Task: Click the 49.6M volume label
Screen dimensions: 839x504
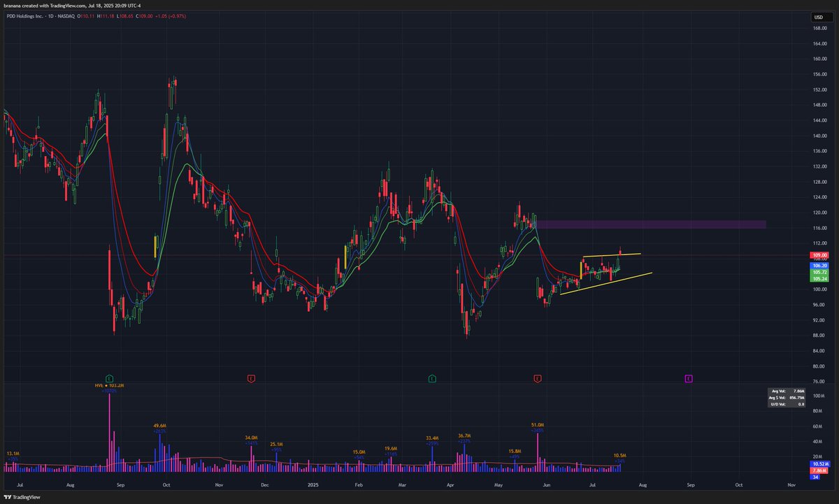Action: (x=160, y=425)
